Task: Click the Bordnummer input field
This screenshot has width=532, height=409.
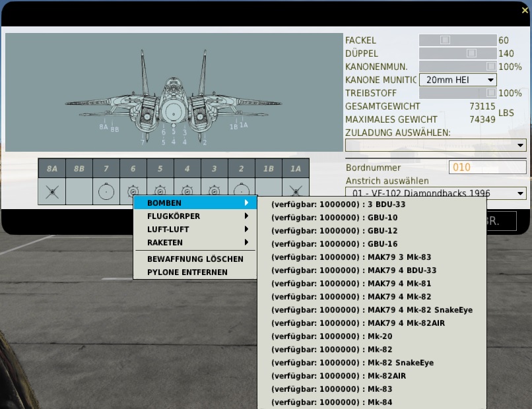Action: [487, 168]
